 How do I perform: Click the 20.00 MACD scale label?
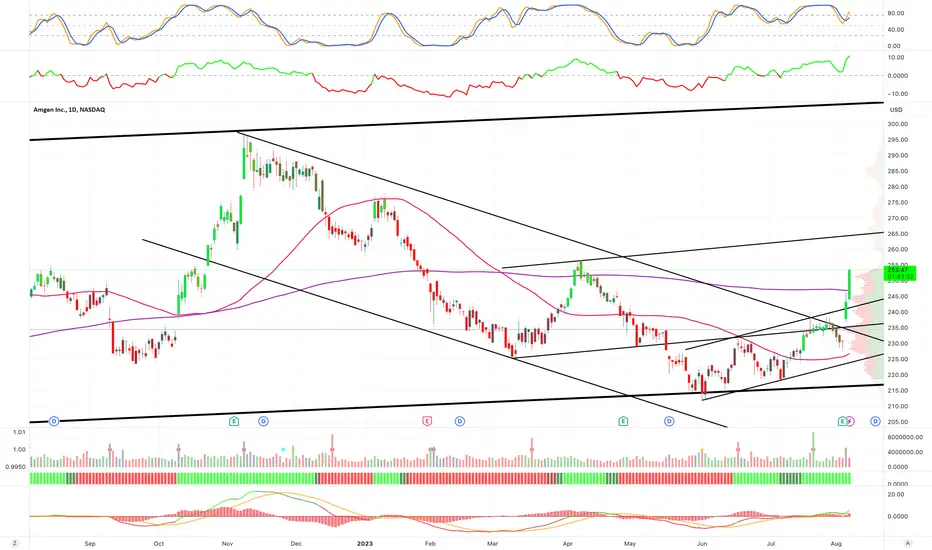pyautogui.click(x=896, y=494)
